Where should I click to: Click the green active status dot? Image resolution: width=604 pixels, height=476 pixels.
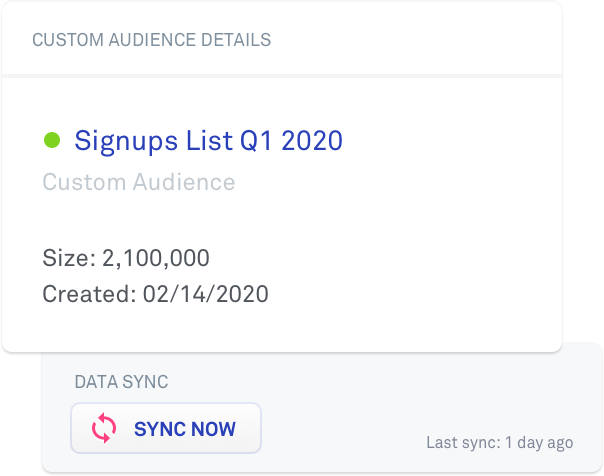coord(52,140)
